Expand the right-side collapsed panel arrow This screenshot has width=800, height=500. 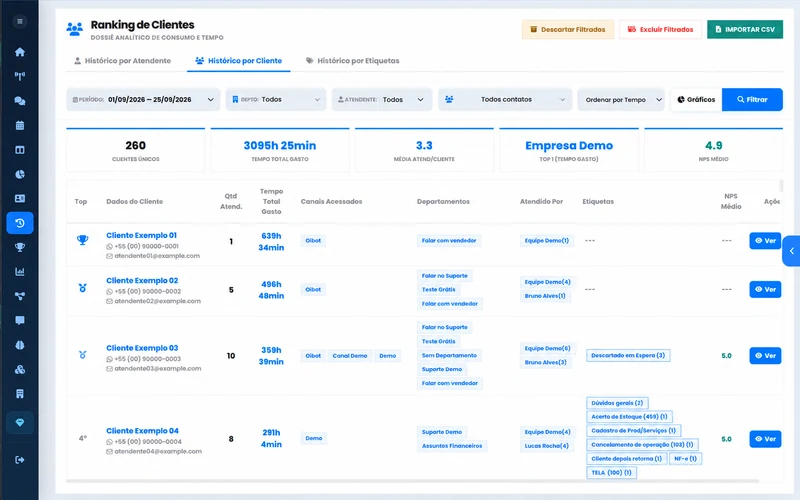click(x=791, y=251)
